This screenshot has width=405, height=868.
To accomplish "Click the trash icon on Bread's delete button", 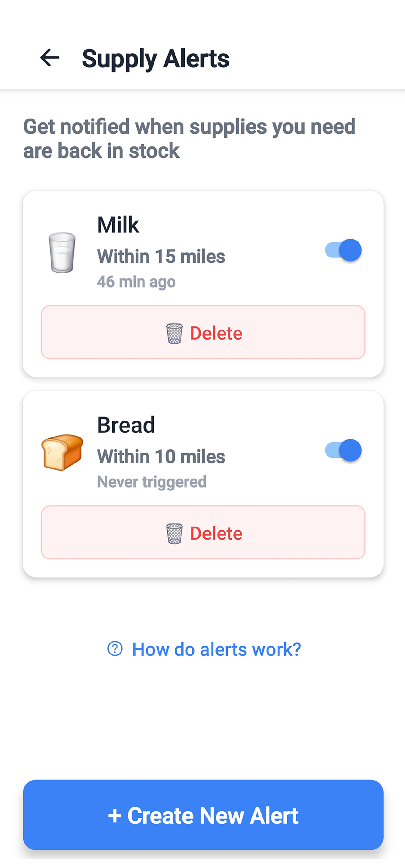I will tap(174, 533).
